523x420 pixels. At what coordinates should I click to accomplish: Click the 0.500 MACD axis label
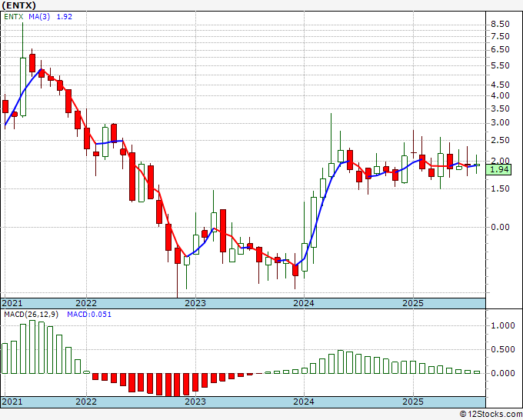coord(503,349)
